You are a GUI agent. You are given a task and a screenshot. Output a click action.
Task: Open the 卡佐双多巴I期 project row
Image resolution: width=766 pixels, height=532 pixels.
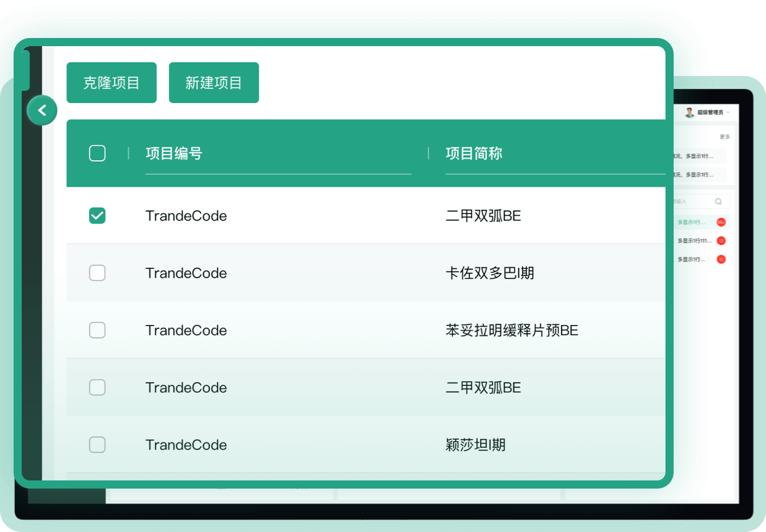click(489, 273)
